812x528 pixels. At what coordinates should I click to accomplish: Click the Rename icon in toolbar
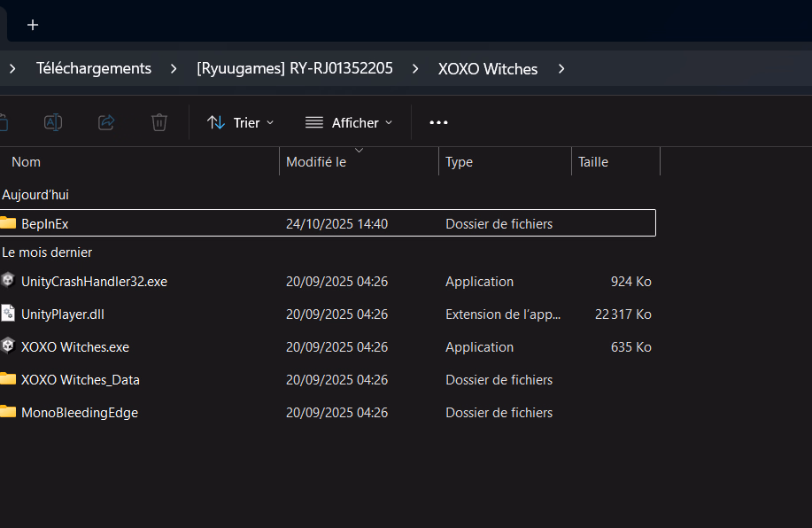[x=53, y=122]
